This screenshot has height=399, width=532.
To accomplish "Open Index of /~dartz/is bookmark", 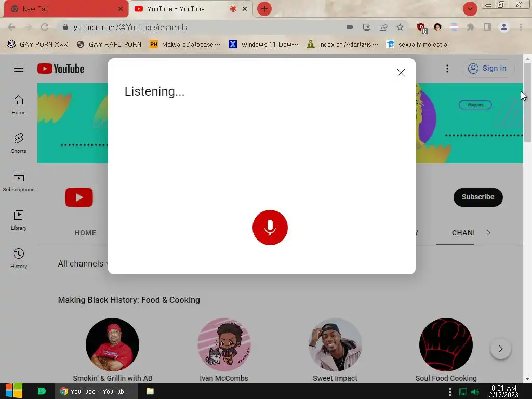I will 342,45.
